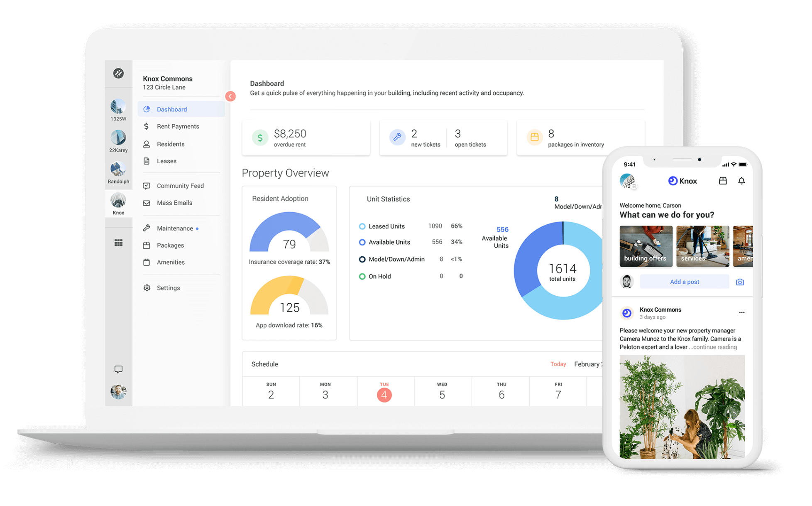This screenshot has height=506, width=812.
Task: Open the Amenities section
Action: 171,262
